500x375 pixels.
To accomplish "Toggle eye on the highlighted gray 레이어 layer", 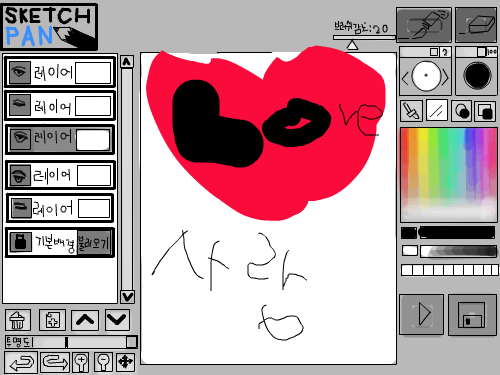I will (21, 139).
